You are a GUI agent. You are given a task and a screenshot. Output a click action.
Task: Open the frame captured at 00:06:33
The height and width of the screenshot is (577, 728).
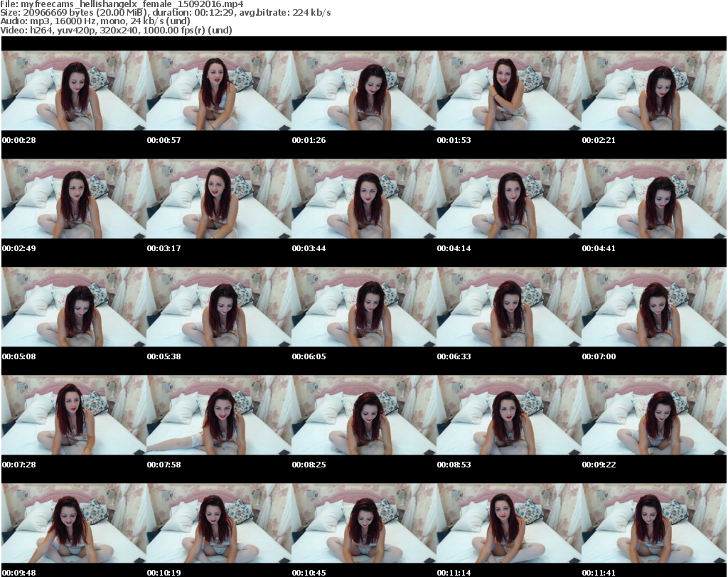point(509,307)
